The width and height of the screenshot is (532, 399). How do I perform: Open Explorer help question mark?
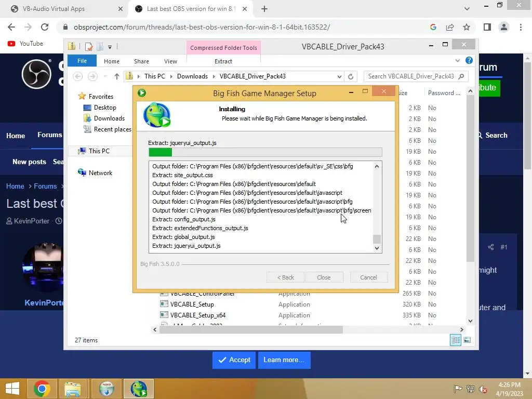[469, 60]
